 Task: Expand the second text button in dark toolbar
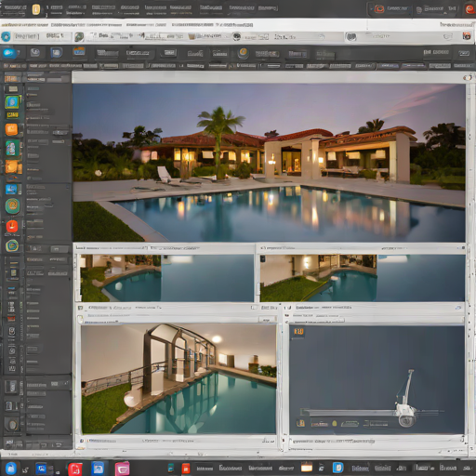[x=138, y=53]
